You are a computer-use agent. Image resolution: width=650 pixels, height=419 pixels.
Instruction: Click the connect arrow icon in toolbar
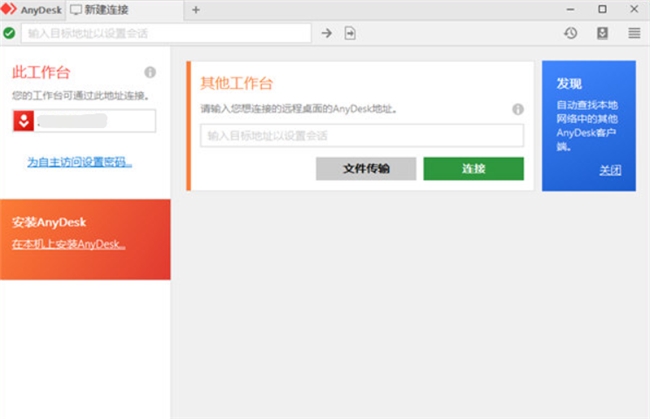pos(327,33)
